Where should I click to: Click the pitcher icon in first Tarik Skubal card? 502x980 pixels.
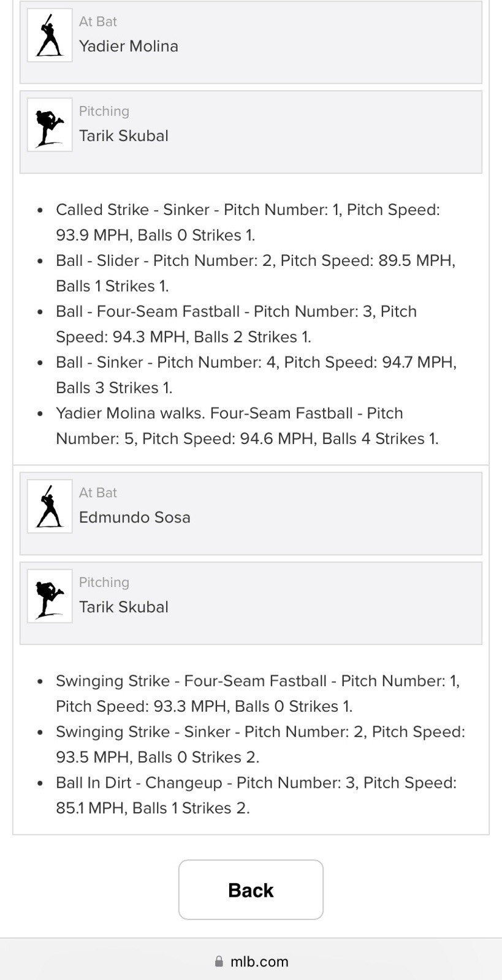click(x=50, y=125)
